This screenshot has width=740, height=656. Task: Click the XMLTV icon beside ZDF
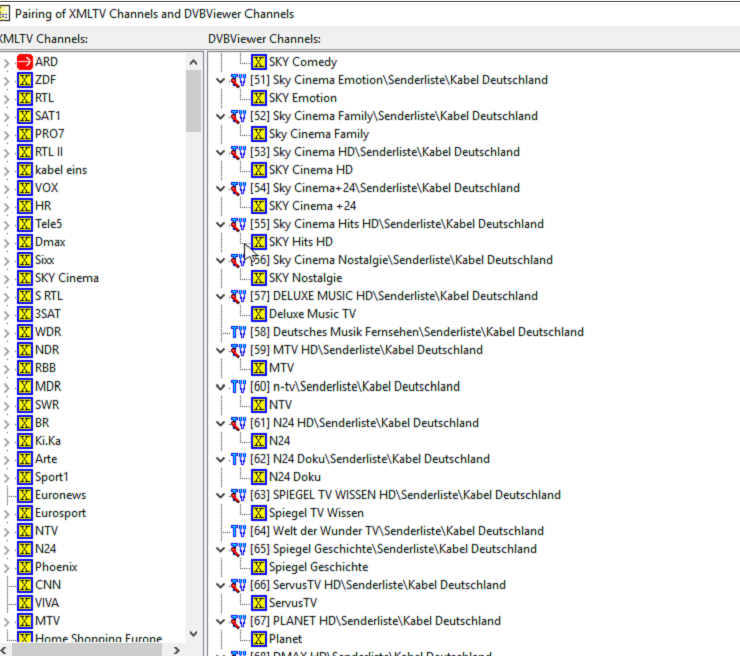click(25, 80)
